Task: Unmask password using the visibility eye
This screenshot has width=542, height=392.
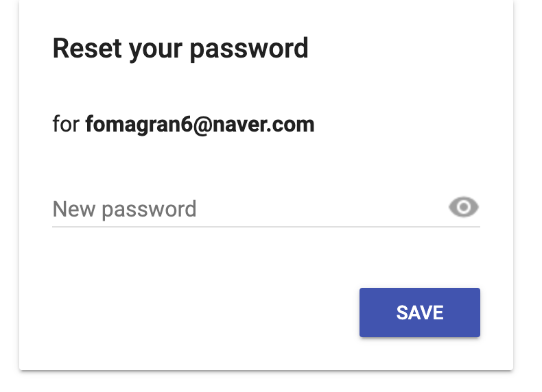Action: point(464,207)
